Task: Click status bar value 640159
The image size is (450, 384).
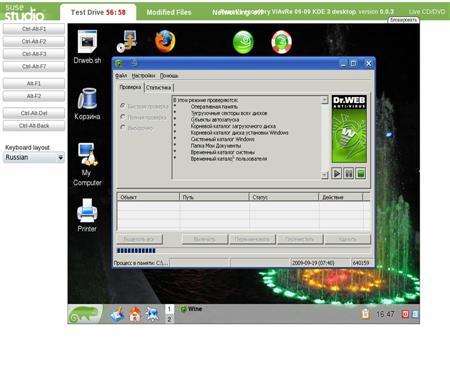Action: [361, 263]
